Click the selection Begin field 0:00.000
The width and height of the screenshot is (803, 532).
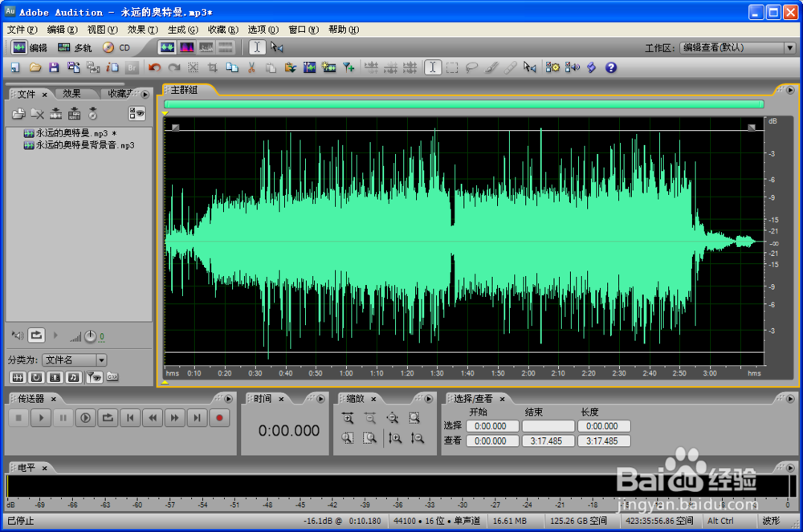pyautogui.click(x=492, y=426)
